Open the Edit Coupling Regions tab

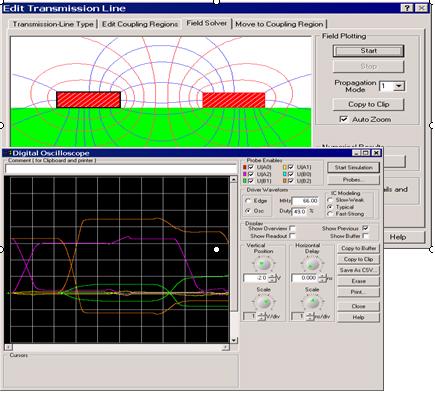[x=140, y=24]
